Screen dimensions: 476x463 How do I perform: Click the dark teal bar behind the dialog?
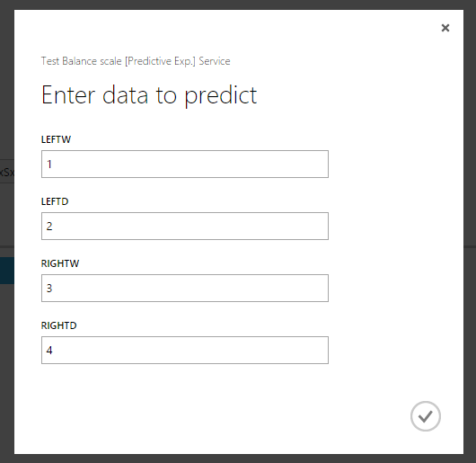click(7, 271)
